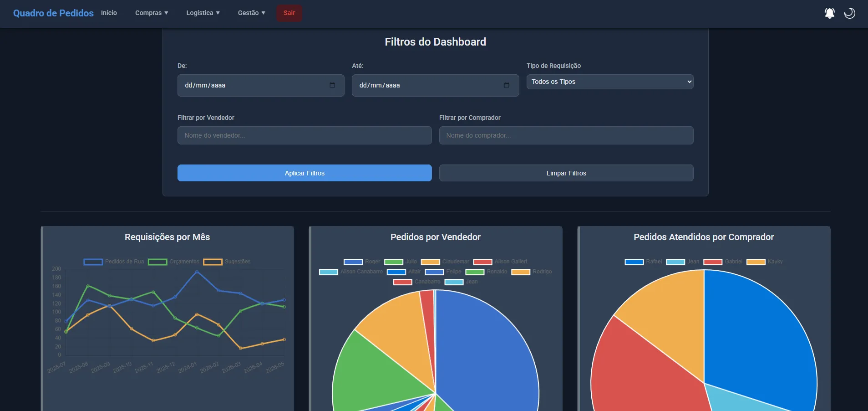
Task: Click the 2026-05 x-axis label
Action: pyautogui.click(x=275, y=367)
